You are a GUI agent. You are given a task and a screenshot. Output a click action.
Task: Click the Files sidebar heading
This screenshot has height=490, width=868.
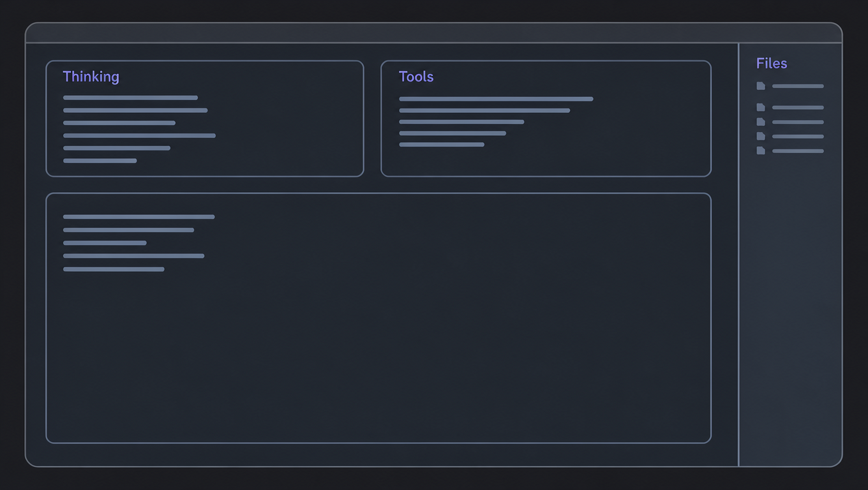(772, 63)
